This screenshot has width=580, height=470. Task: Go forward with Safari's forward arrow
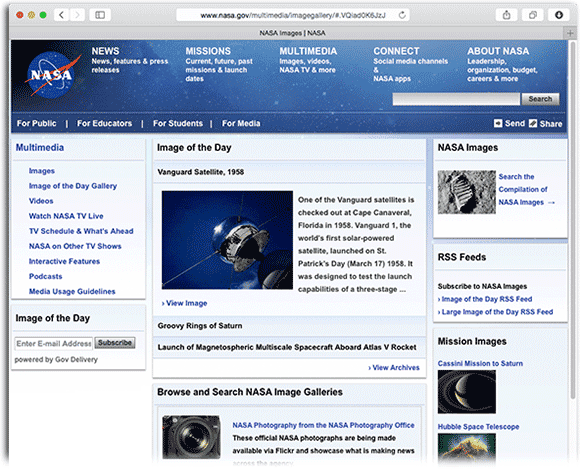pyautogui.click(x=77, y=15)
